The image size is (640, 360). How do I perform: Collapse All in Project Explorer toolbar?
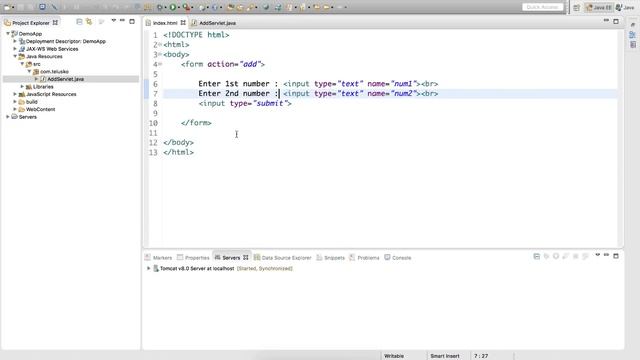tap(79, 22)
